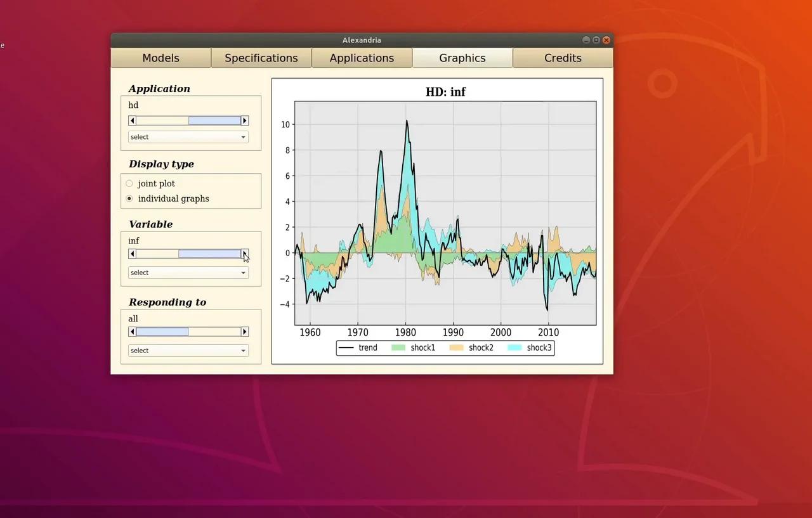Select the individual graphs option
This screenshot has width=812, height=518.
pyautogui.click(x=129, y=198)
